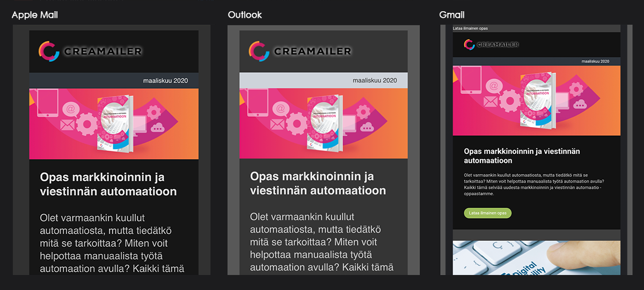Viewport: 644px width, 290px height.
Task: Select the Gmail preview label
Action: click(x=452, y=15)
